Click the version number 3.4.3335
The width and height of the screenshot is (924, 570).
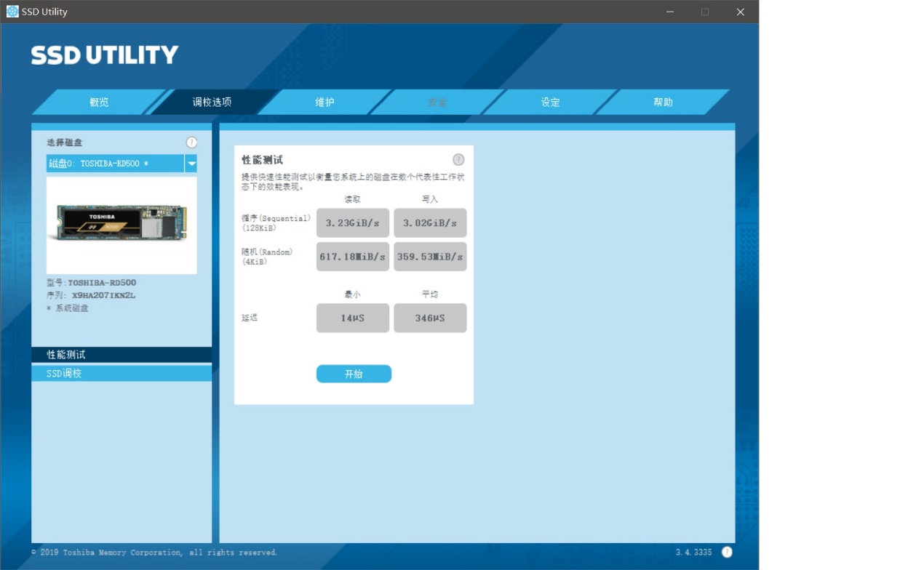(x=693, y=553)
